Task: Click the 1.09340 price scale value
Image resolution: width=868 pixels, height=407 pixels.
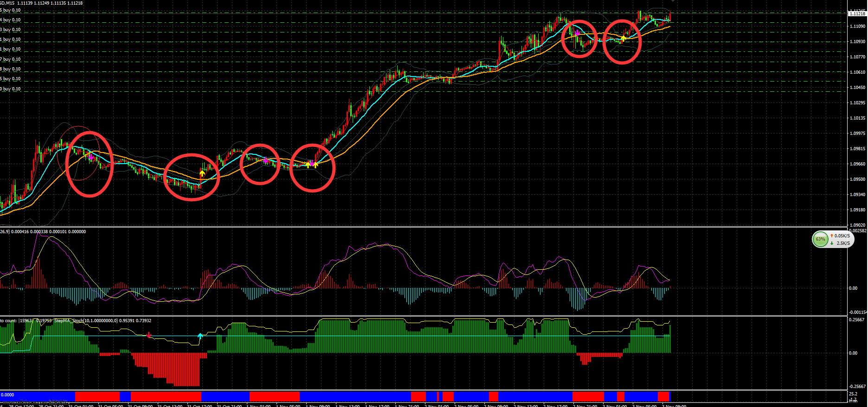Action: pos(857,195)
